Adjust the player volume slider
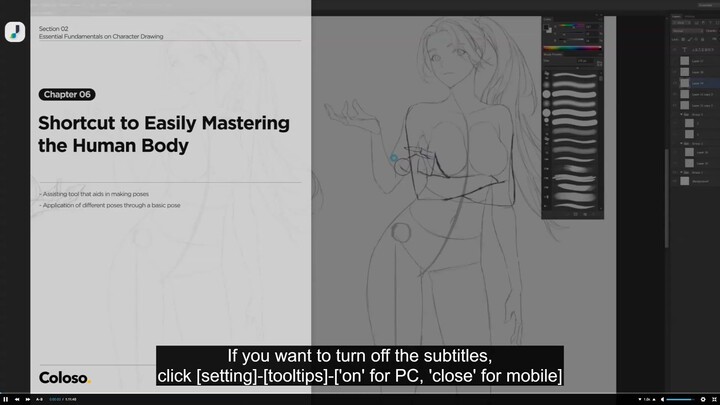The image size is (720, 405). click(x=681, y=399)
